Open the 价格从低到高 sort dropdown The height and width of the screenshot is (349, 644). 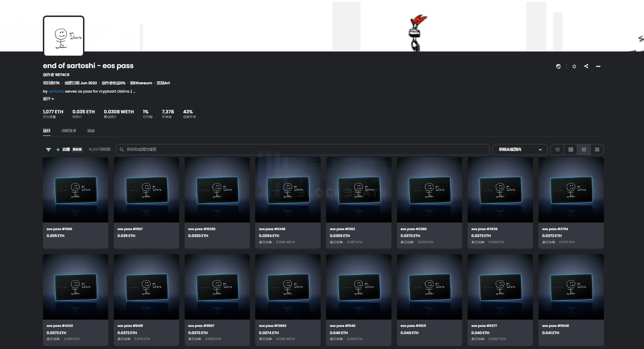[519, 150]
